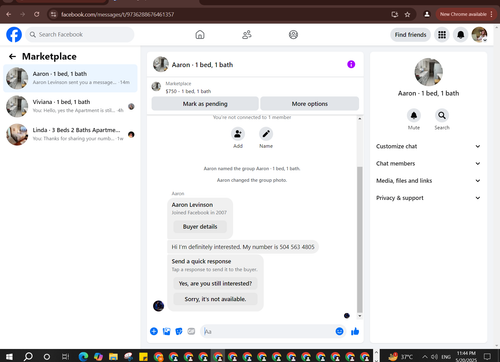Open Buyer details for Aaron Levinson

pos(200,227)
